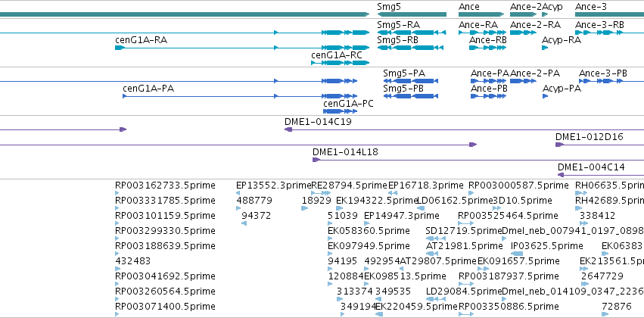The height and width of the screenshot is (318, 644).
Task: Select the 94372 EST label
Action: (x=256, y=216)
